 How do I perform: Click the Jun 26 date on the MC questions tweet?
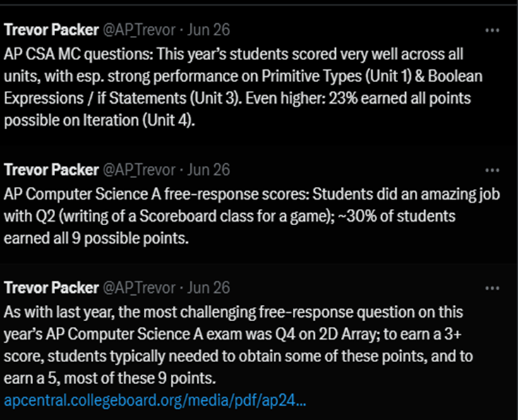tap(208, 30)
